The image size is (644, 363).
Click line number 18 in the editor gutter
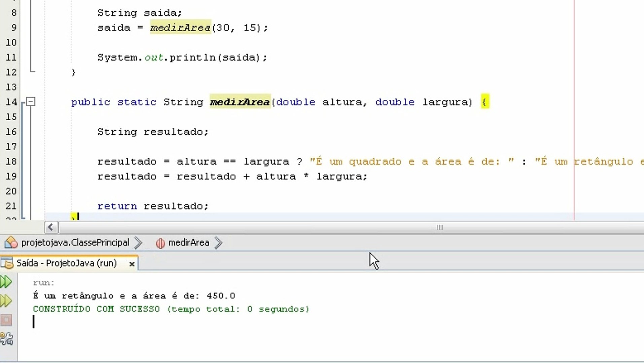pos(11,161)
